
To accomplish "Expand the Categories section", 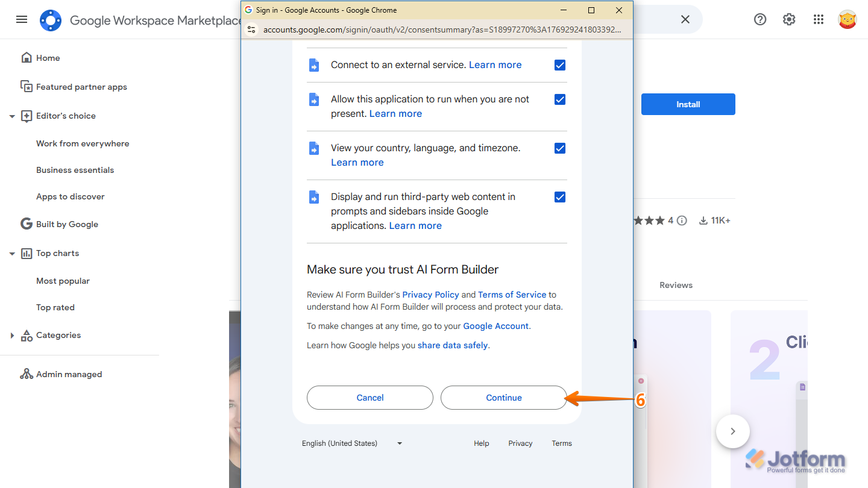I will pyautogui.click(x=12, y=335).
